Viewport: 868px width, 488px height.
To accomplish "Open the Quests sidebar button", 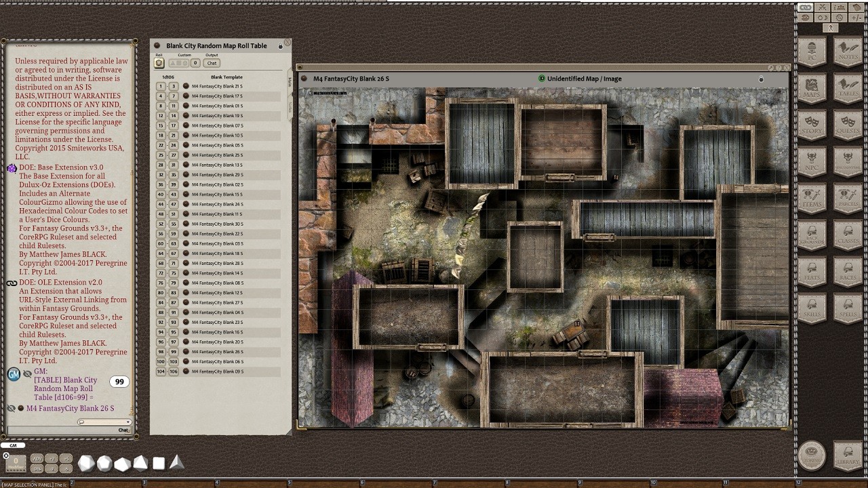I will [x=848, y=123].
